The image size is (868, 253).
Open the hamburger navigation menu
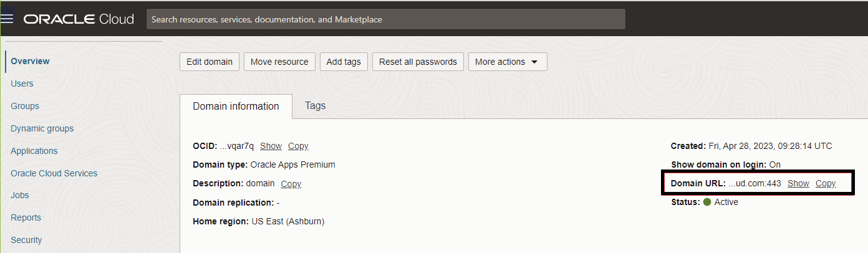[7, 18]
